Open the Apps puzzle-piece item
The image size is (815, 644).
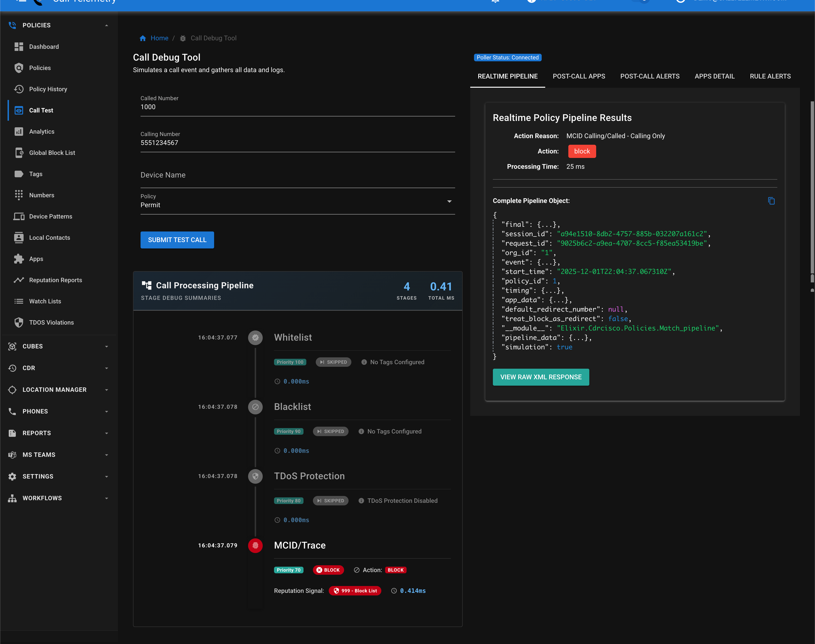(58, 259)
